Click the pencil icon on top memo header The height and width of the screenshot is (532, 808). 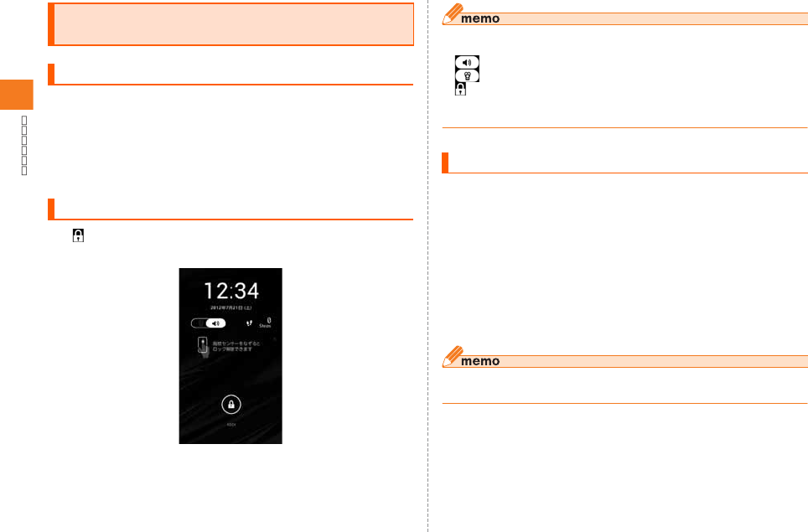pos(453,14)
